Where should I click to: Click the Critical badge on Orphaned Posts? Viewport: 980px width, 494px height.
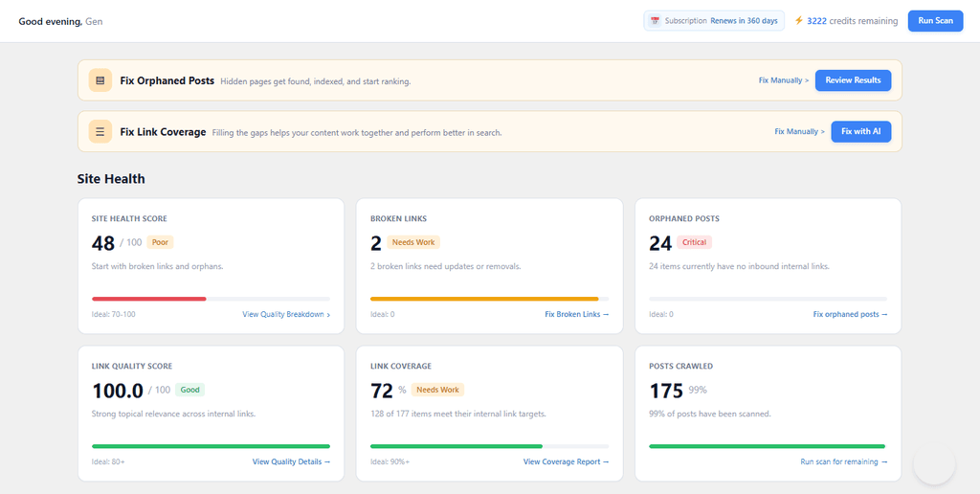pyautogui.click(x=694, y=242)
